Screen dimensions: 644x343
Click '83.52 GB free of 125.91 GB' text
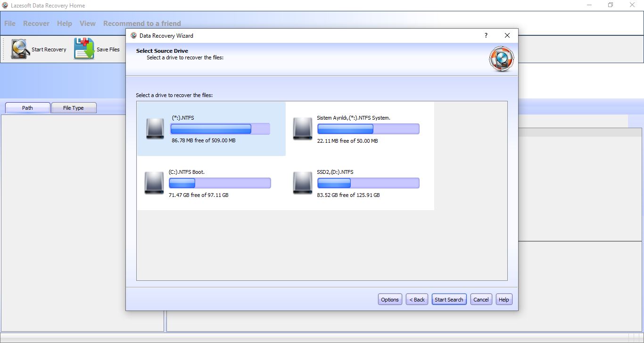(x=348, y=195)
